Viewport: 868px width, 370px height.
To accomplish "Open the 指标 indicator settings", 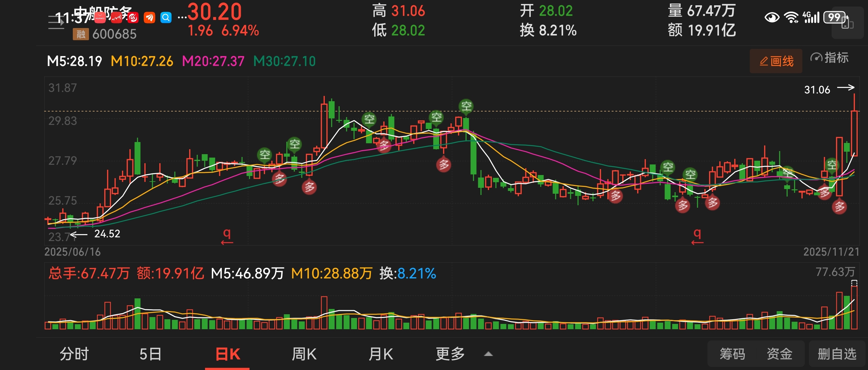I will click(x=829, y=58).
